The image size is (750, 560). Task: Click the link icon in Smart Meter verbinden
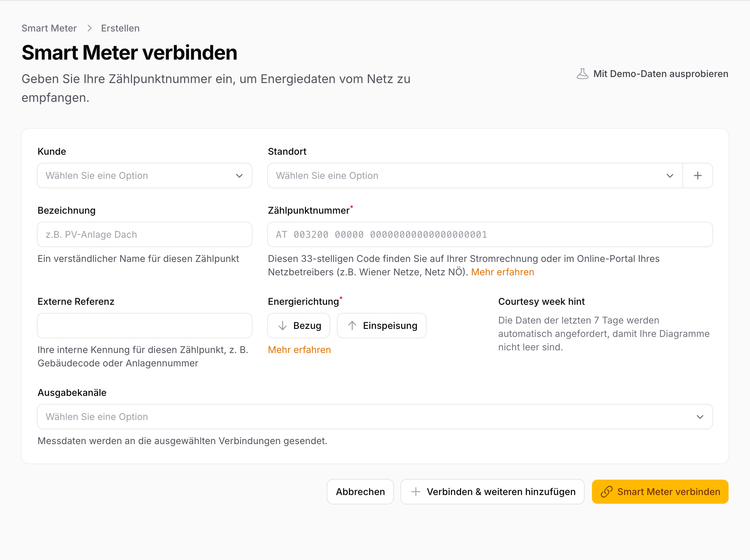(x=607, y=492)
